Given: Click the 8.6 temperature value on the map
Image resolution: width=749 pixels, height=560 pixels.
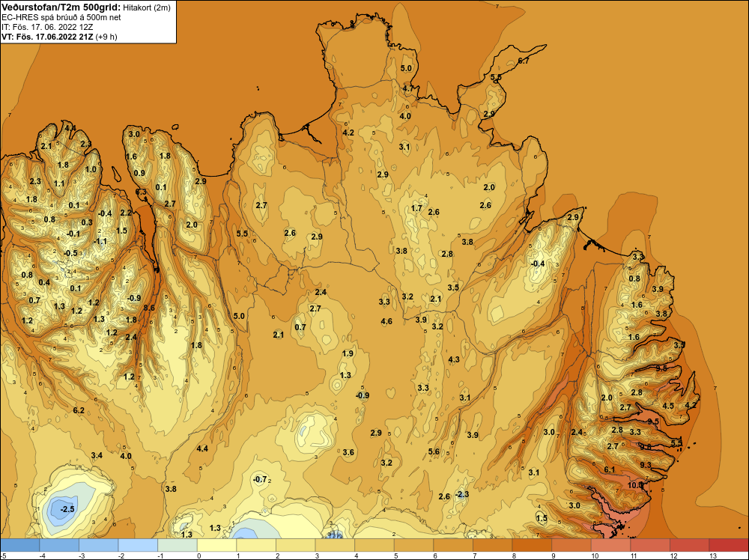Looking at the screenshot, I should (149, 308).
